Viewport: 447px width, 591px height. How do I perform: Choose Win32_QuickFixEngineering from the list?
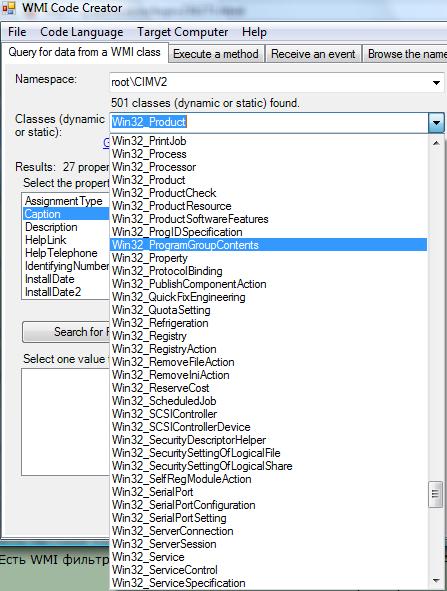(268, 297)
